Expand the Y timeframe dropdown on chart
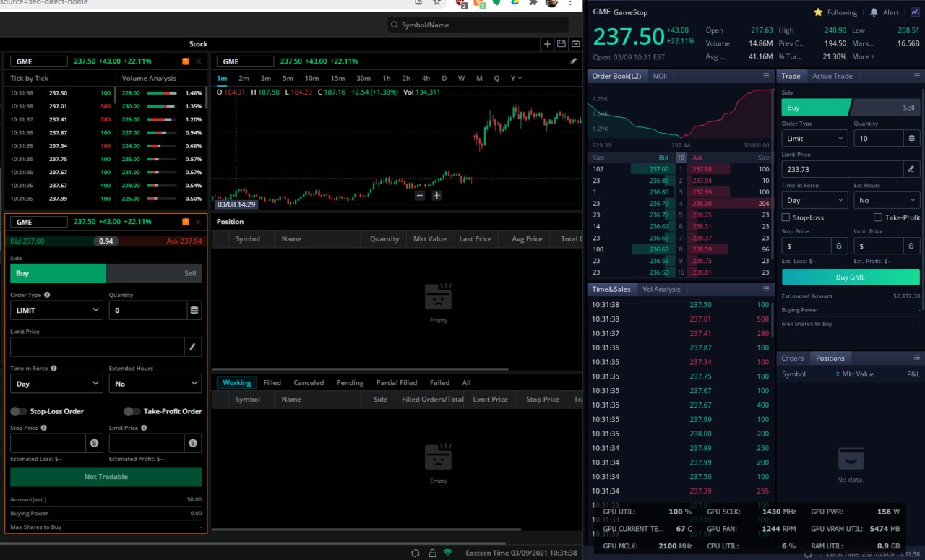The height and width of the screenshot is (560, 925). pyautogui.click(x=516, y=78)
